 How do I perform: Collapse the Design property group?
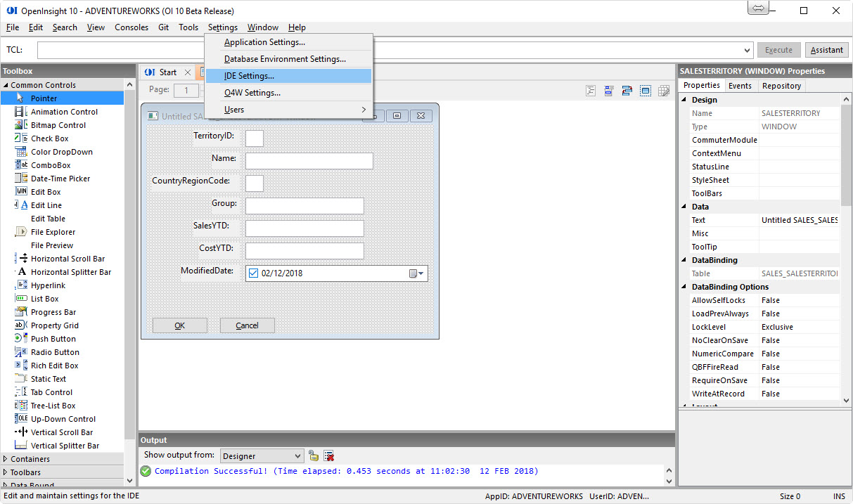[x=685, y=100]
